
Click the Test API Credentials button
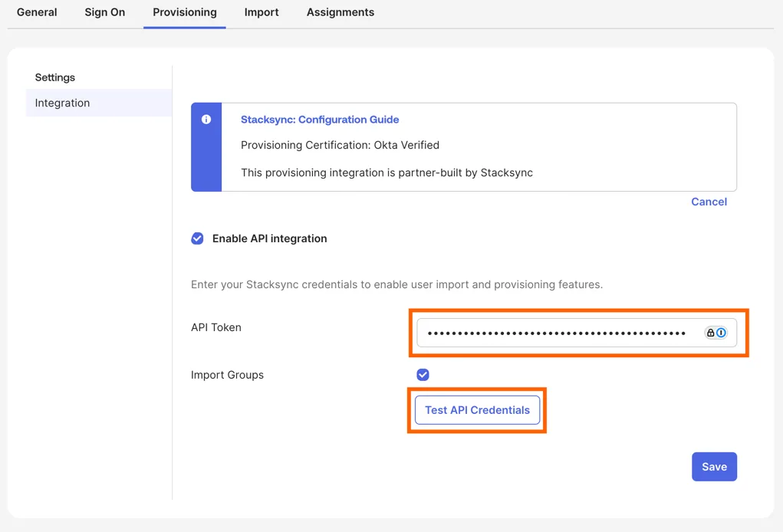(x=477, y=410)
